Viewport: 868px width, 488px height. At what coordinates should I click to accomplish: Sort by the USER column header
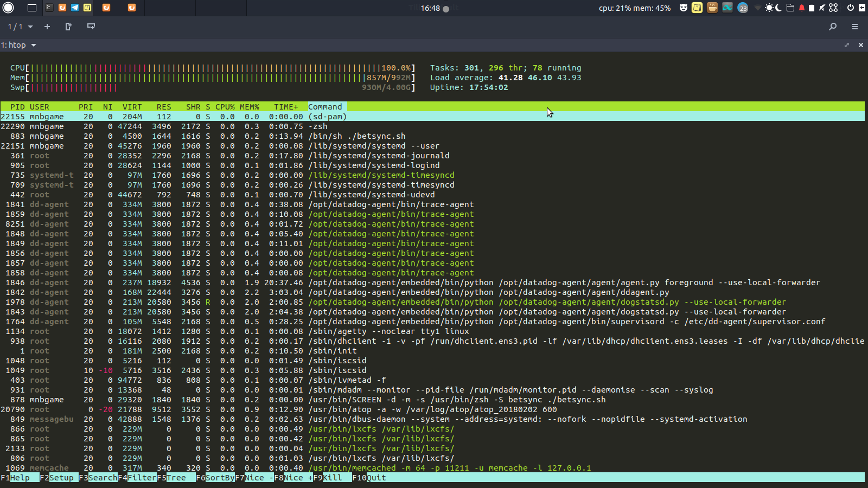(39, 107)
